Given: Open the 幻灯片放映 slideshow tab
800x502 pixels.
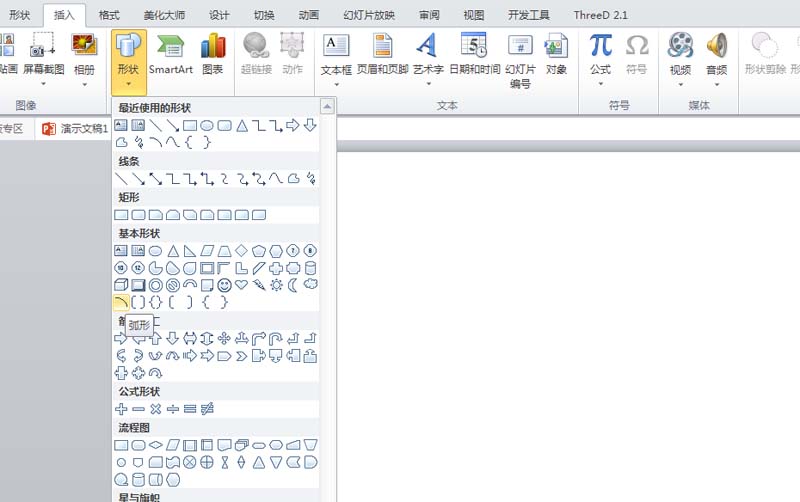Looking at the screenshot, I should (x=369, y=15).
